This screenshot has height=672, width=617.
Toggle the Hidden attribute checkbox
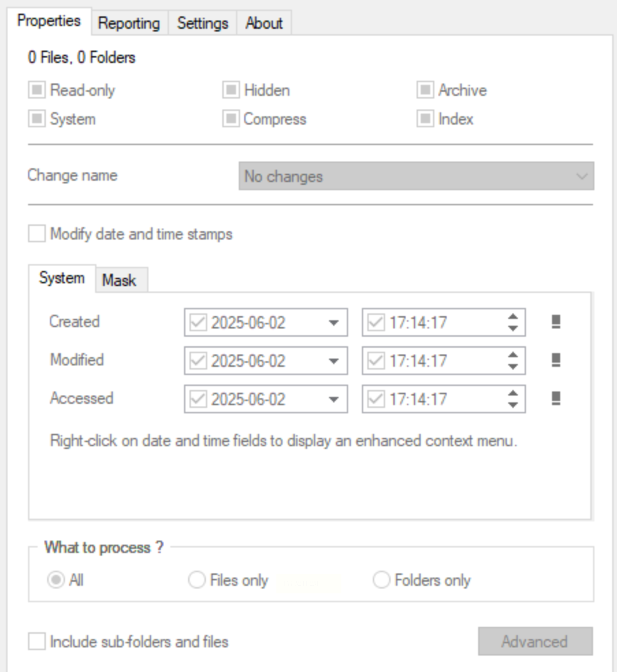pos(231,90)
